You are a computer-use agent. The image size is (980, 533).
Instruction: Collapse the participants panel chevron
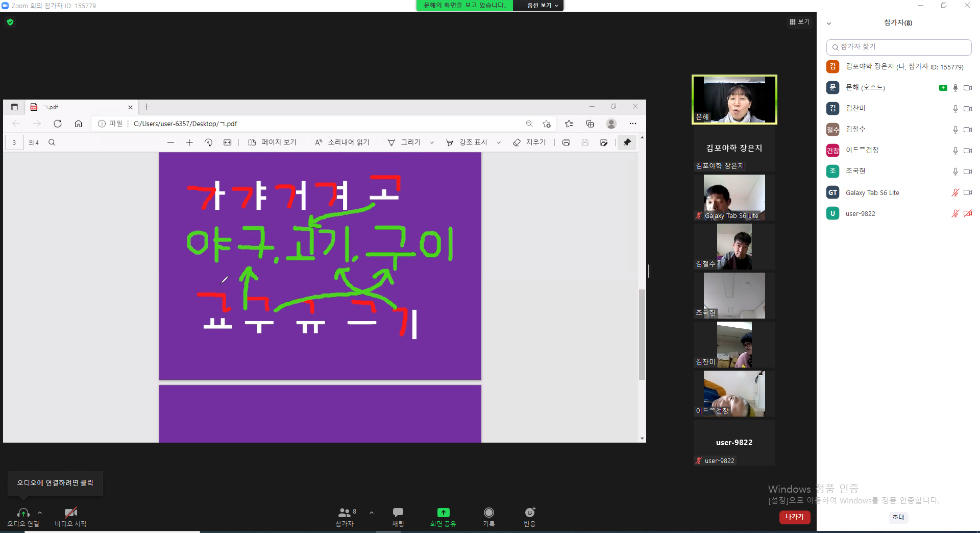[829, 23]
